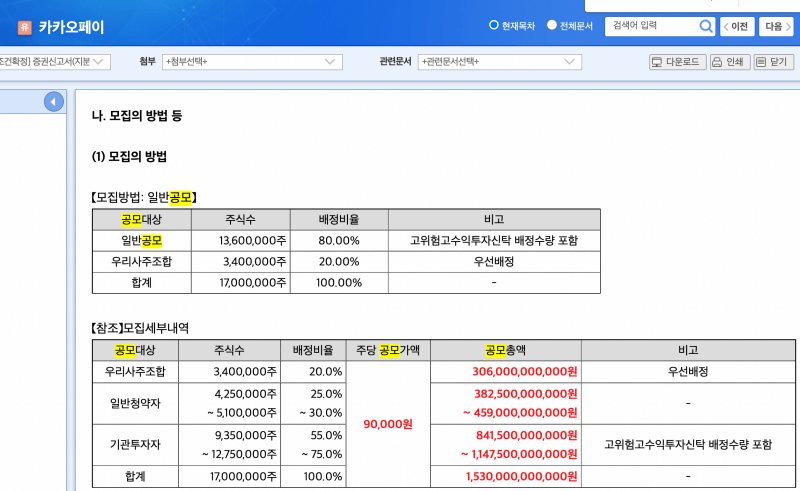Screen dimensions: 800x491
Task: Click cell 4,250,000주
Action: (x=245, y=394)
